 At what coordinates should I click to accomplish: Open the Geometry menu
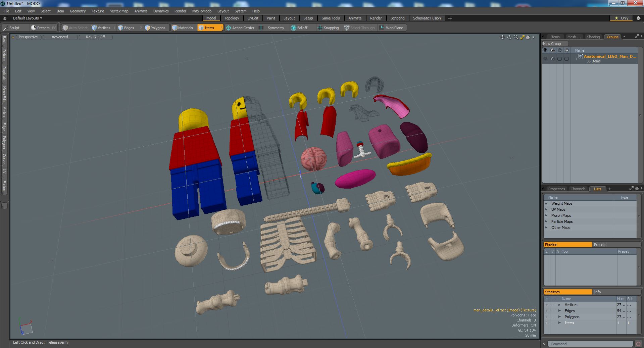pyautogui.click(x=78, y=11)
